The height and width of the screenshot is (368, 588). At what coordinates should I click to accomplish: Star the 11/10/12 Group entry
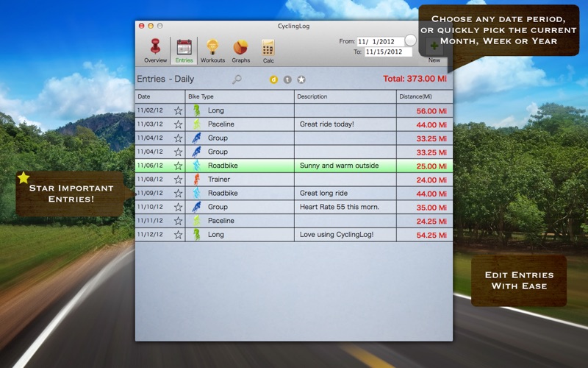(178, 207)
